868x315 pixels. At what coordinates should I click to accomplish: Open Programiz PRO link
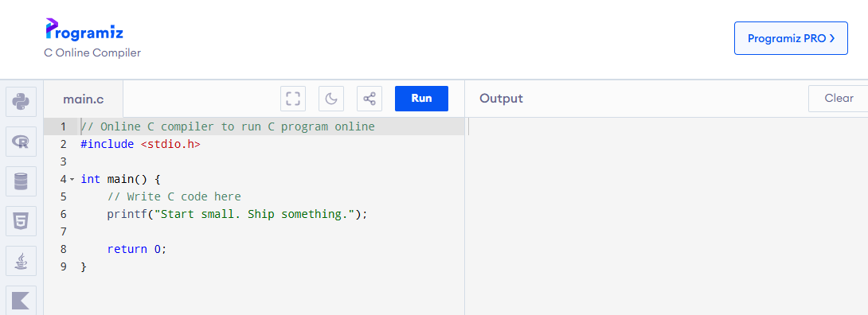pos(791,38)
